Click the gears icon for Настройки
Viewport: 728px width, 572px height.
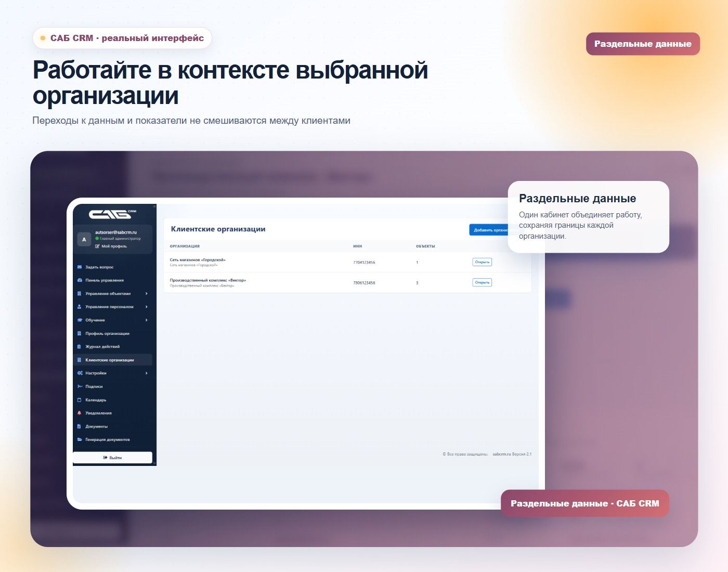(x=80, y=373)
